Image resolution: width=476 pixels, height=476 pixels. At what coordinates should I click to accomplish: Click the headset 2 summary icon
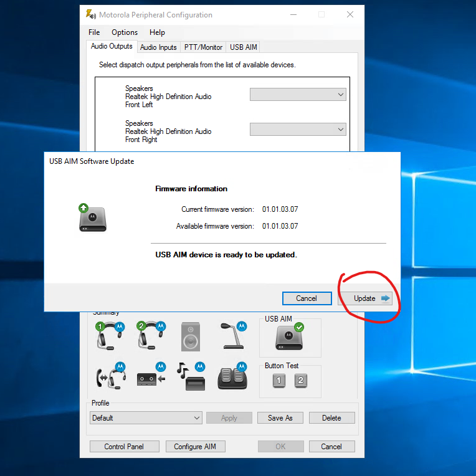[151, 336]
